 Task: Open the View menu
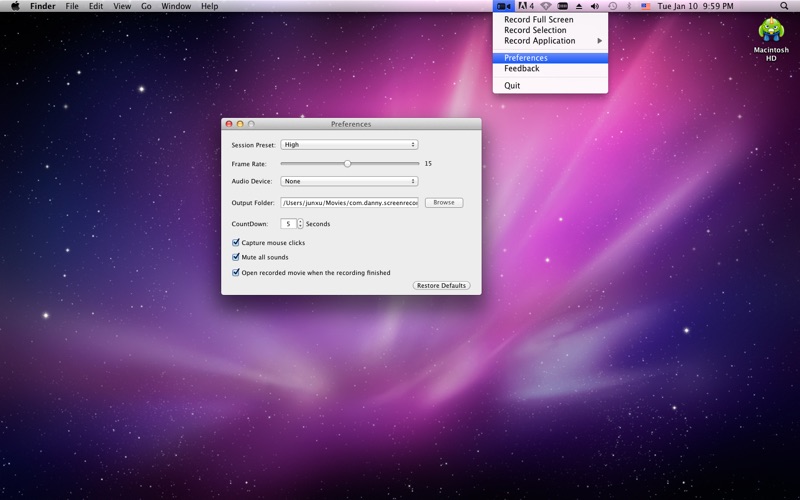122,6
